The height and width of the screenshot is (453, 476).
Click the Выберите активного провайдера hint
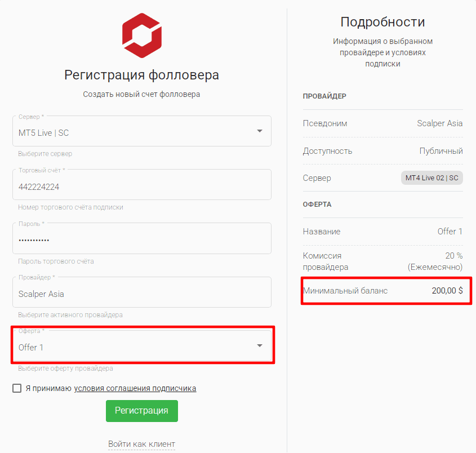click(x=70, y=315)
